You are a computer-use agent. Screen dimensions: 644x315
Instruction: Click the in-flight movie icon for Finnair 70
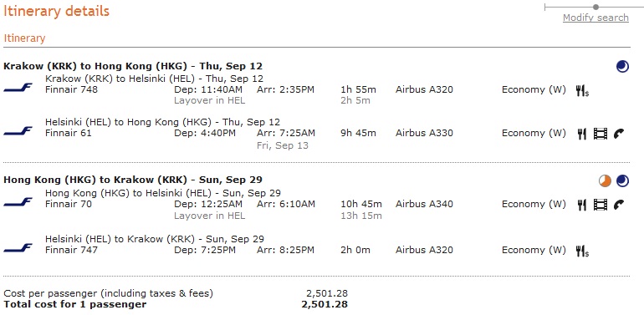[x=600, y=205]
